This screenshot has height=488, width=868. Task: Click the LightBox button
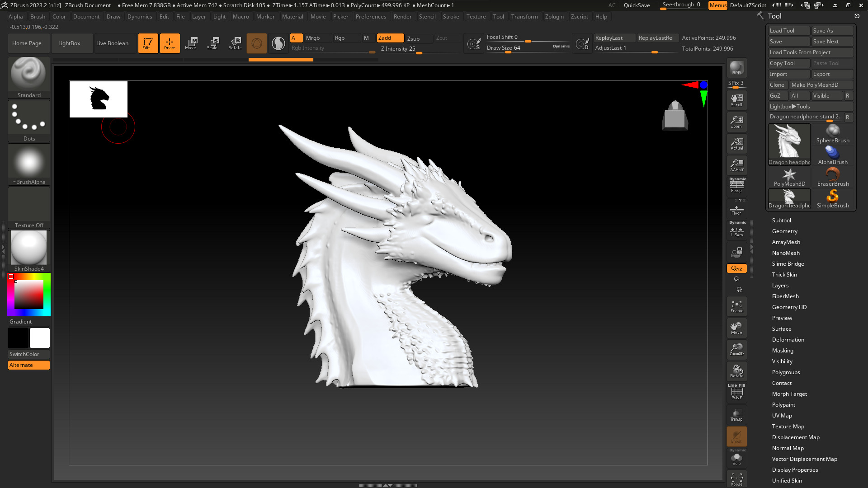[72, 43]
